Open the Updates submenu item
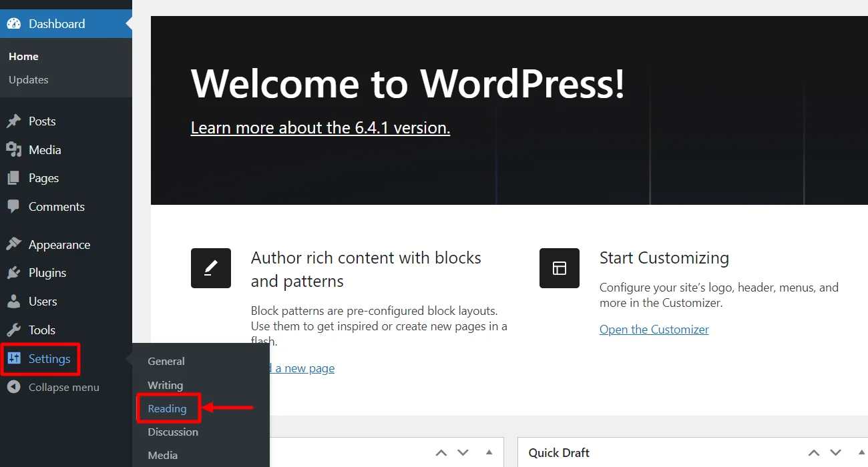This screenshot has width=868, height=467. click(28, 80)
